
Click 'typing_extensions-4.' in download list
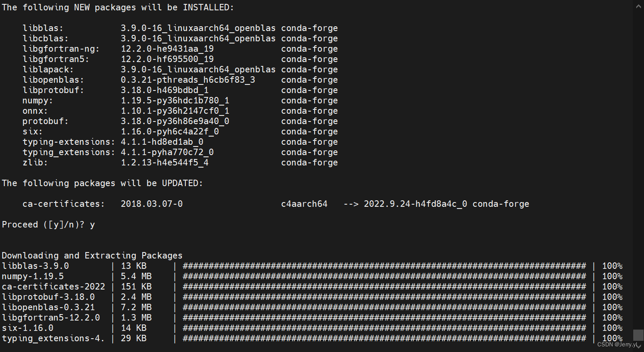(x=53, y=339)
